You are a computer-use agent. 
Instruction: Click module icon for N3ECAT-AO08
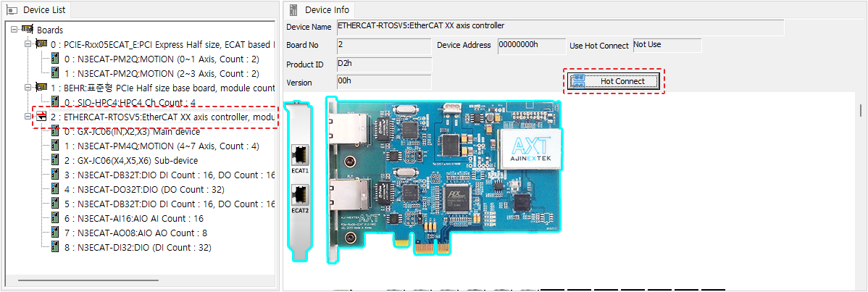[55, 233]
